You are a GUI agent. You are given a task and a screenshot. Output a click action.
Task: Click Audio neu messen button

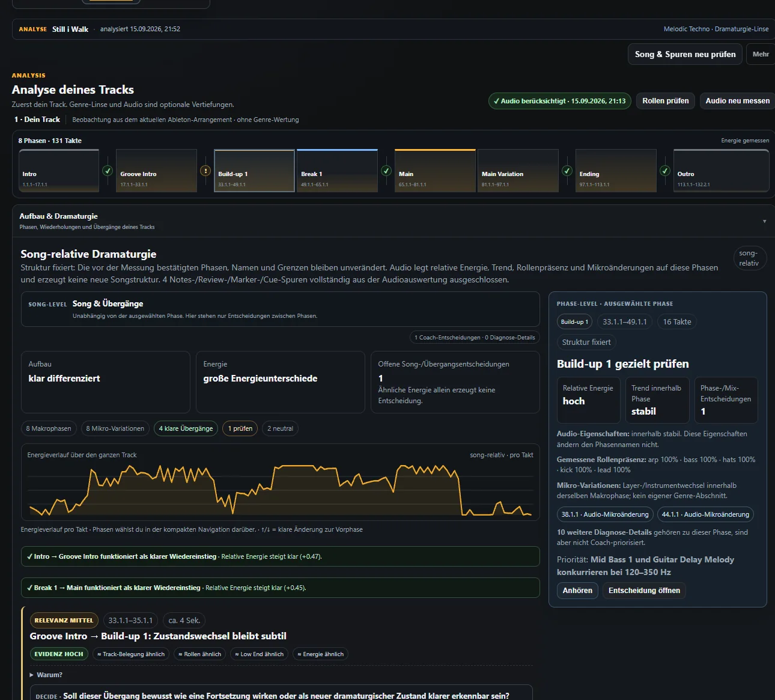737,101
